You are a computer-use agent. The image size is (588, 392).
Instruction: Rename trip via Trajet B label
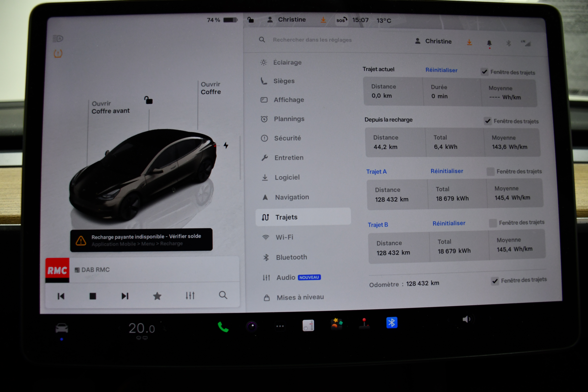[378, 225]
